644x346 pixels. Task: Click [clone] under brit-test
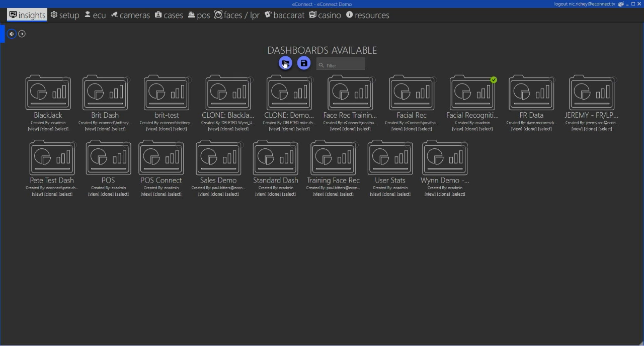[x=166, y=129]
